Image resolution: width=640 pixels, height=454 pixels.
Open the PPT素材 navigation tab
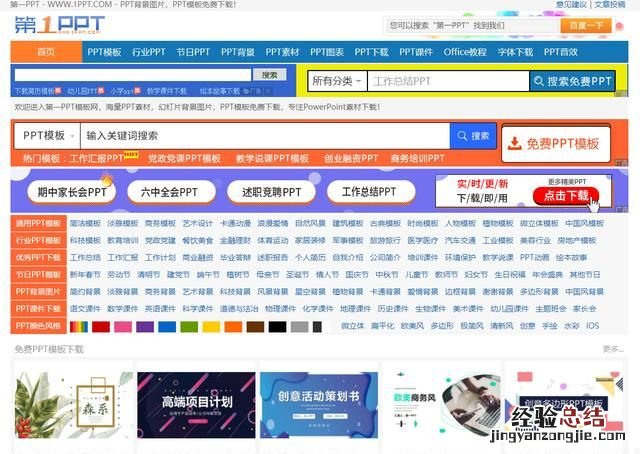[282, 52]
